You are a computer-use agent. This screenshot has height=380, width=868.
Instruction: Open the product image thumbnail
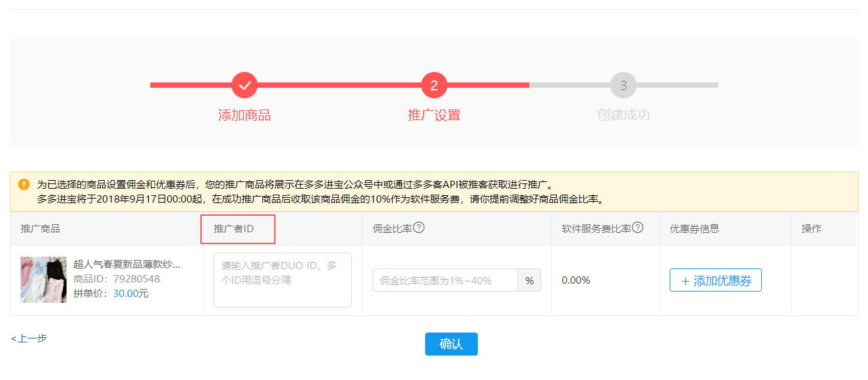pyautogui.click(x=43, y=279)
